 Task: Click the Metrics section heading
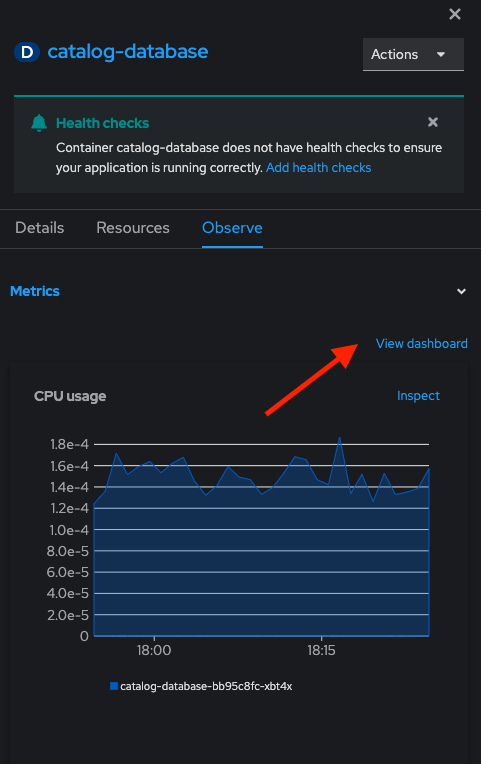(35, 291)
